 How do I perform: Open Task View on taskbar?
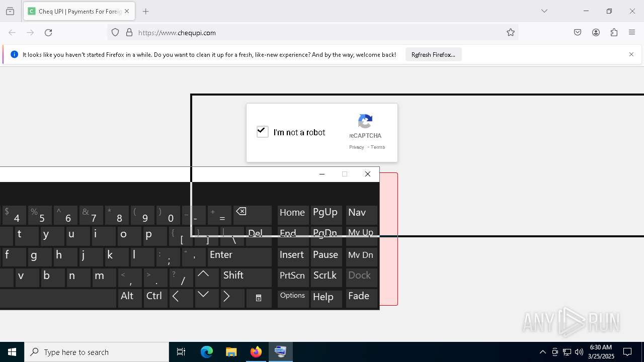point(181,352)
